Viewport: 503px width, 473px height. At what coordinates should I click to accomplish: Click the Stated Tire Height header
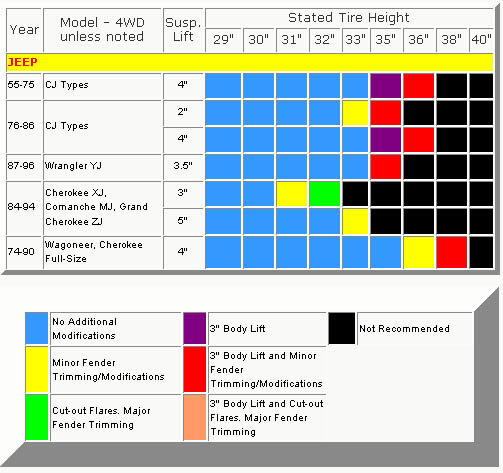click(x=349, y=18)
